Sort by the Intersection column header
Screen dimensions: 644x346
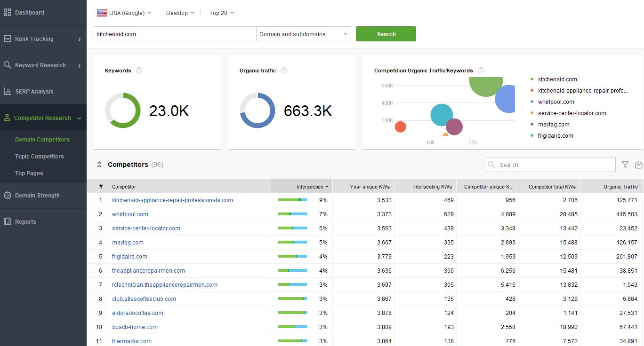pyautogui.click(x=302, y=187)
